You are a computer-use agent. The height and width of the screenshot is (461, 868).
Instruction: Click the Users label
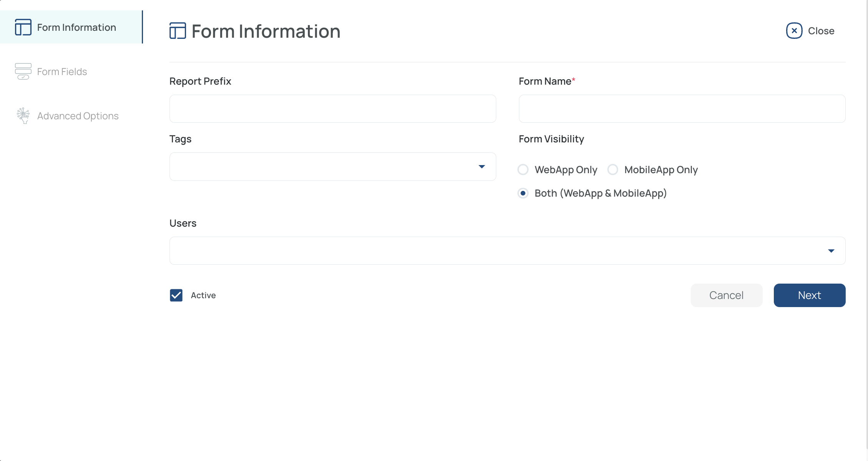click(183, 223)
